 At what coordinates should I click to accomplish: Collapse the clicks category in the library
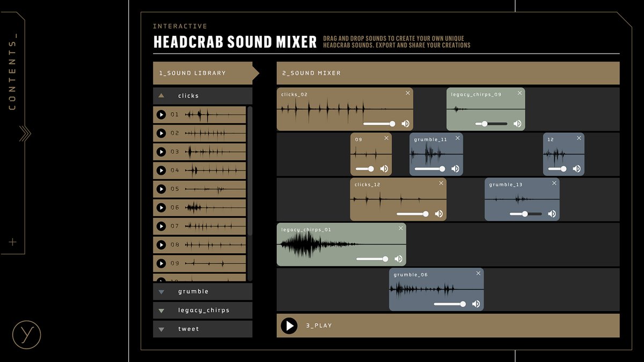pos(200,95)
